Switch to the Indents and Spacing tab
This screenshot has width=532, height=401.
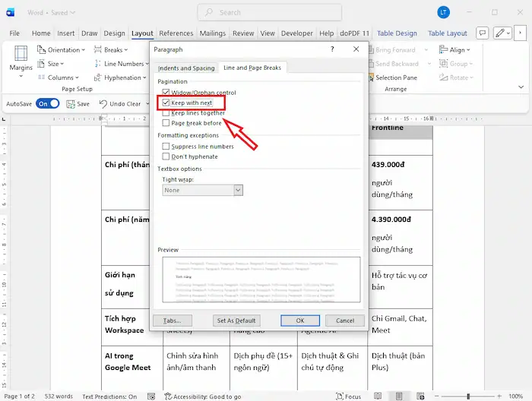click(187, 68)
